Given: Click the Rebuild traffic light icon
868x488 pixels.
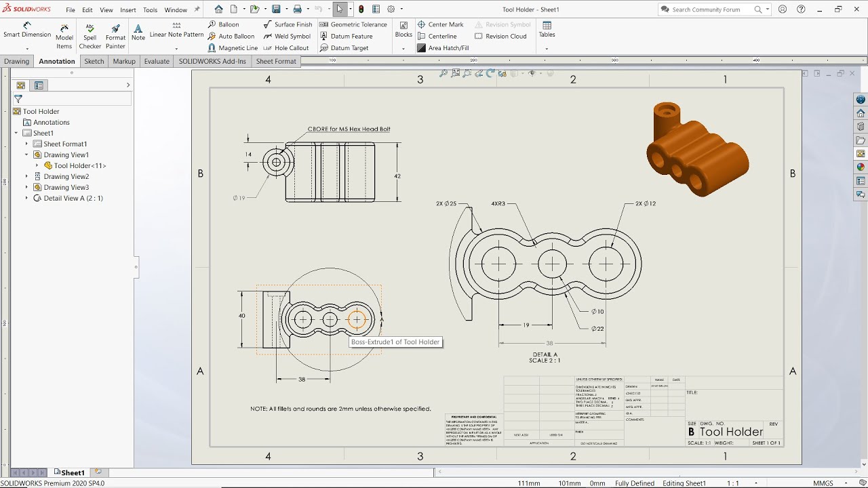Looking at the screenshot, I should click(361, 9).
